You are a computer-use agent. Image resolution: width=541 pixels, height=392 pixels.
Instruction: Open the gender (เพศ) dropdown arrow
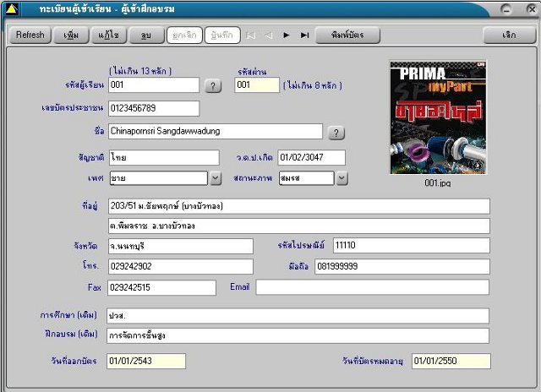216,178
